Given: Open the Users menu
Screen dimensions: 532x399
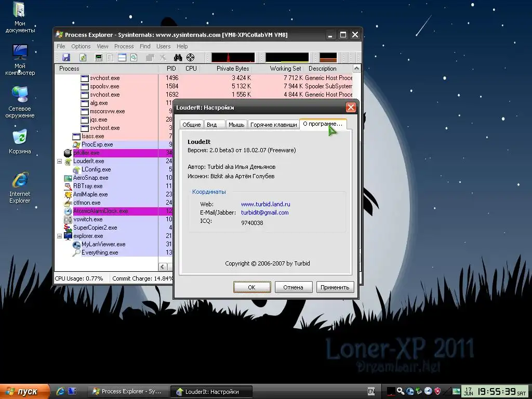Looking at the screenshot, I should coord(163,46).
